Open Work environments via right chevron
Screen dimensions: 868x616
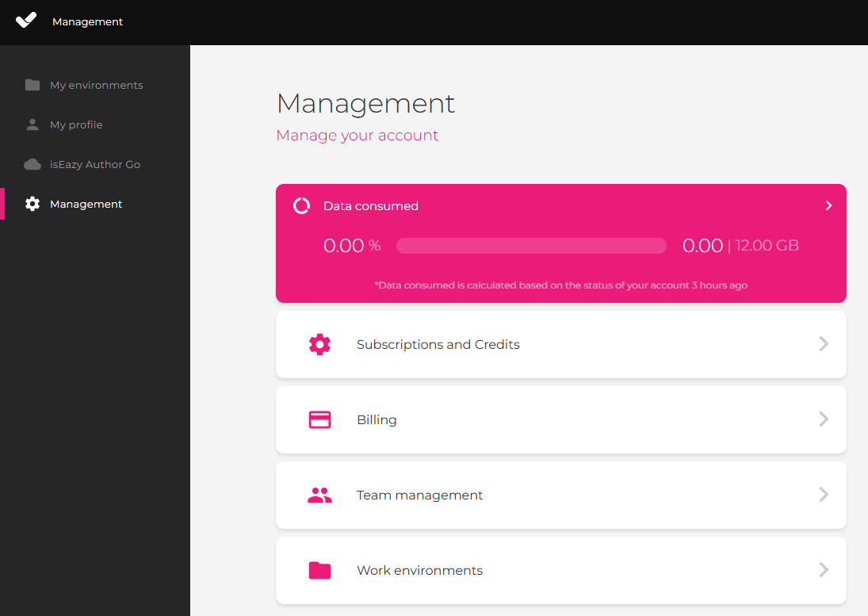click(824, 570)
